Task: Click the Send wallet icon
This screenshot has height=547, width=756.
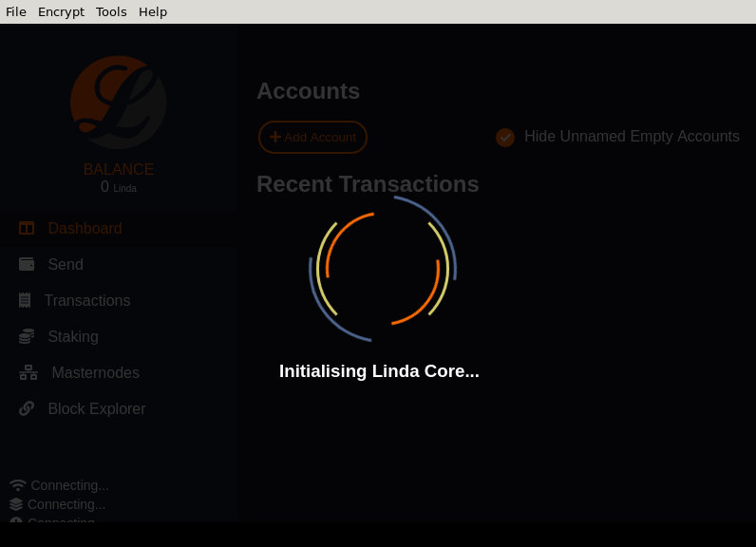Action: (x=27, y=264)
